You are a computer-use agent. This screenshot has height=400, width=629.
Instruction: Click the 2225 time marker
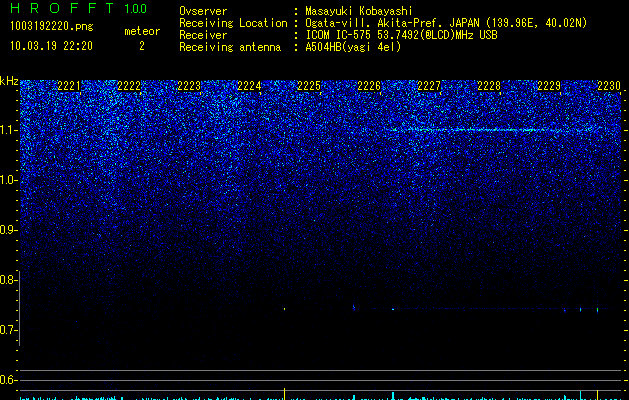309,86
